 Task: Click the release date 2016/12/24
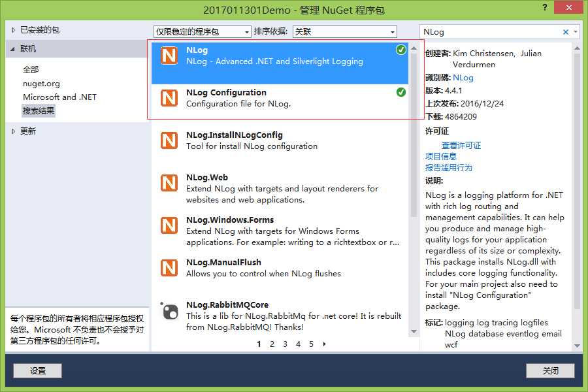482,104
